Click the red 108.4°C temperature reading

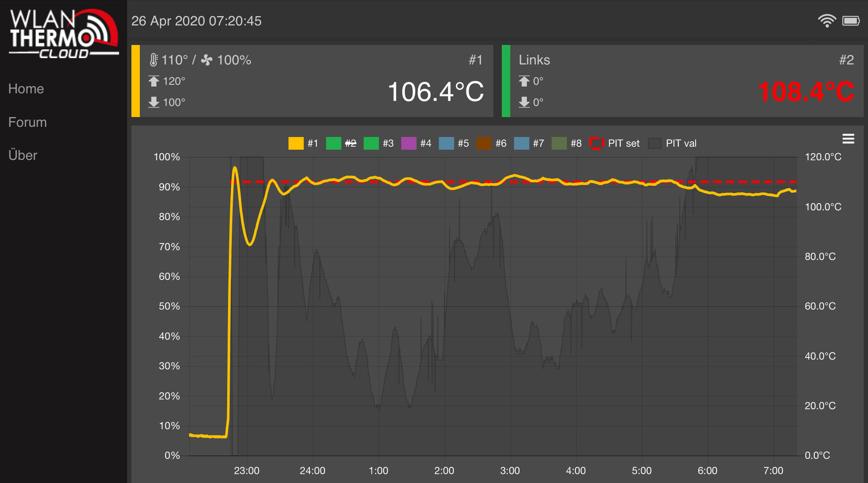[x=806, y=92]
